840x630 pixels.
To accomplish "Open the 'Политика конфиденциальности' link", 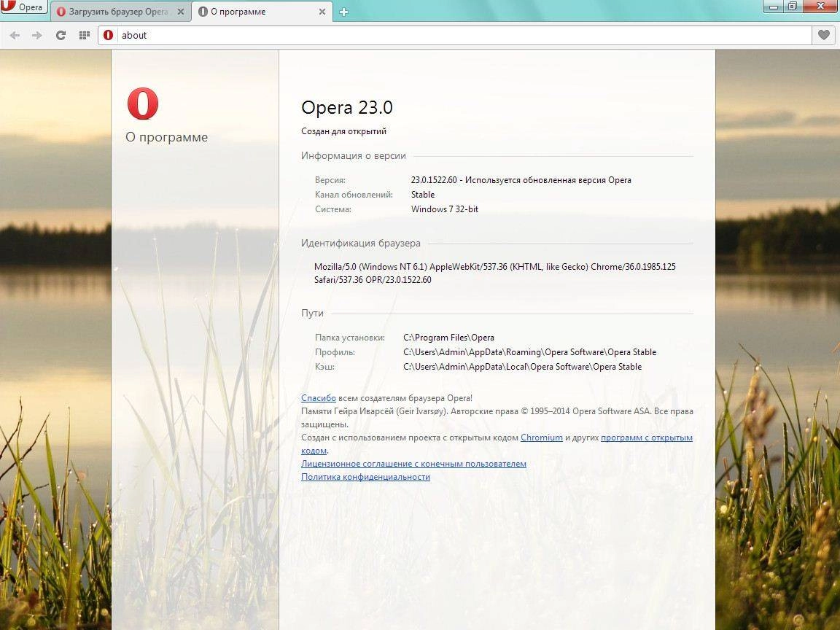I will click(365, 477).
